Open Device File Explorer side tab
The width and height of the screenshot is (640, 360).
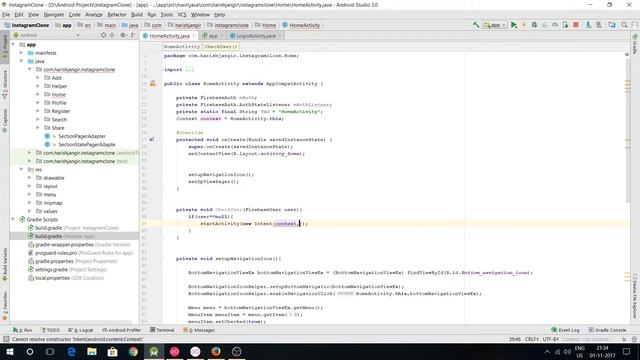tap(635, 296)
